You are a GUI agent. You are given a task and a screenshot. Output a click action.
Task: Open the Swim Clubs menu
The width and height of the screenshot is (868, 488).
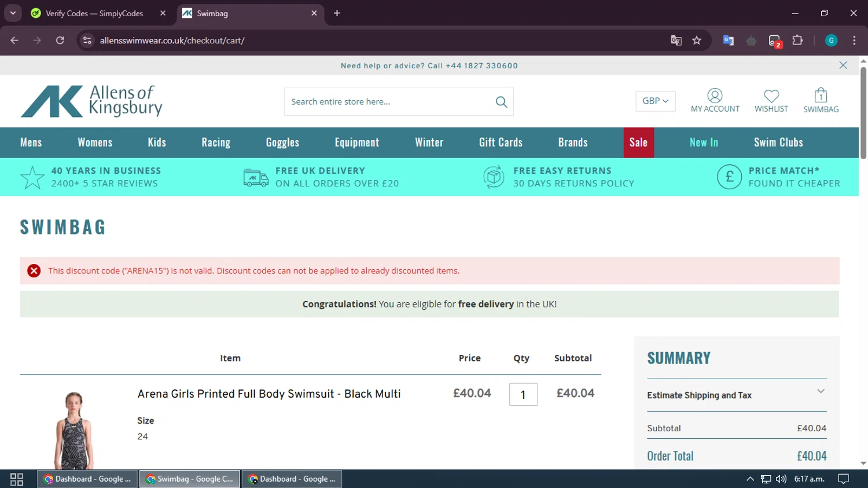click(778, 142)
